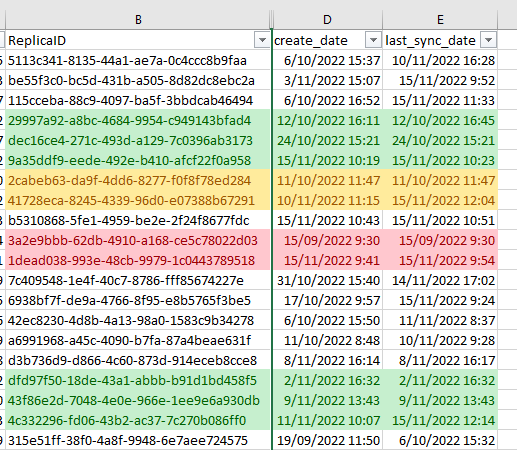
Task: Click create_date 31/10/2022 15:40
Action: (x=327, y=280)
